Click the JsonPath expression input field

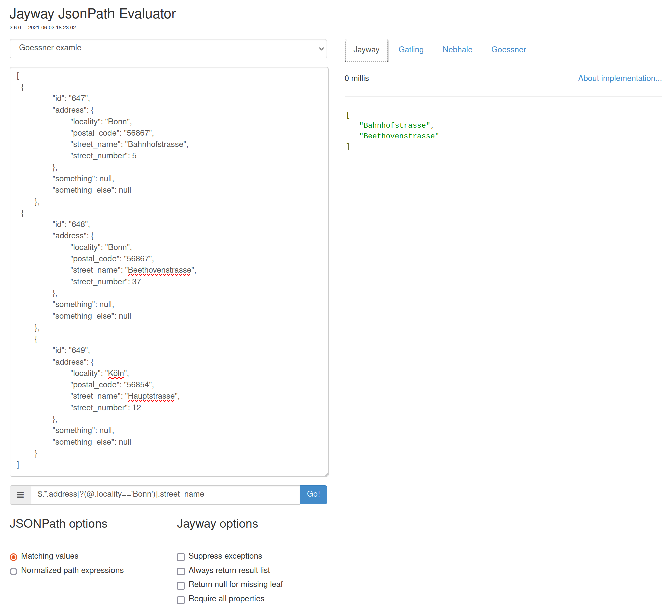point(165,494)
